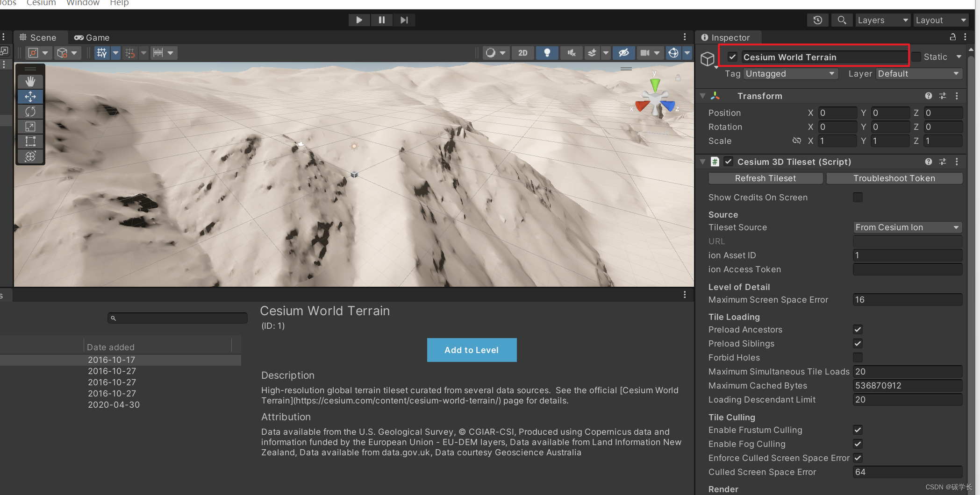980x495 pixels.
Task: Toggle scene effects icon
Action: point(592,53)
